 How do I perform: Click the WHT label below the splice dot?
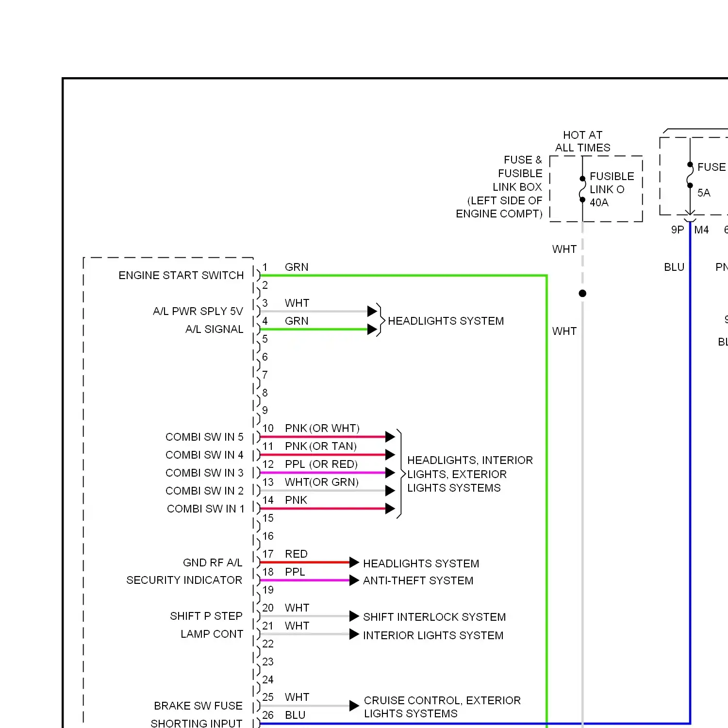click(564, 331)
